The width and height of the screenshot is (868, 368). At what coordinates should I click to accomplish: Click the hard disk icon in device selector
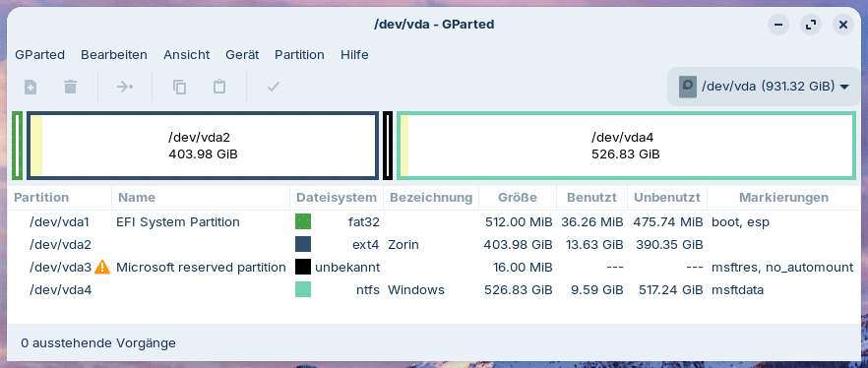688,87
